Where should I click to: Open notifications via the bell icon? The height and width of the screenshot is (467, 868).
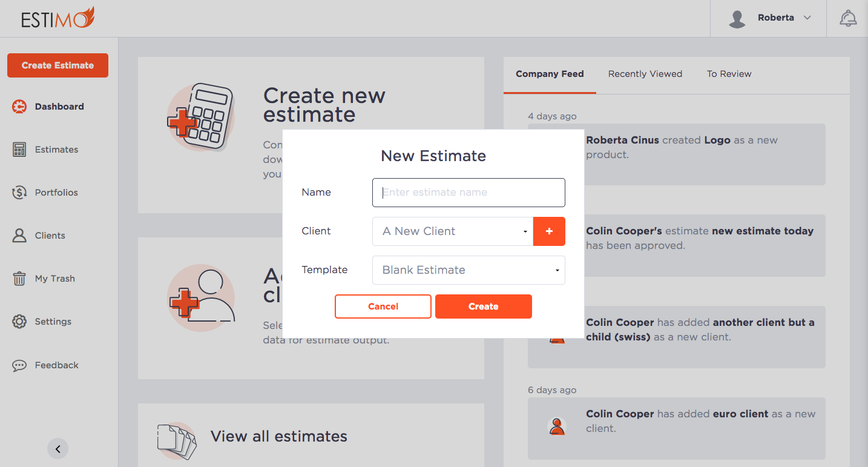[x=847, y=18]
